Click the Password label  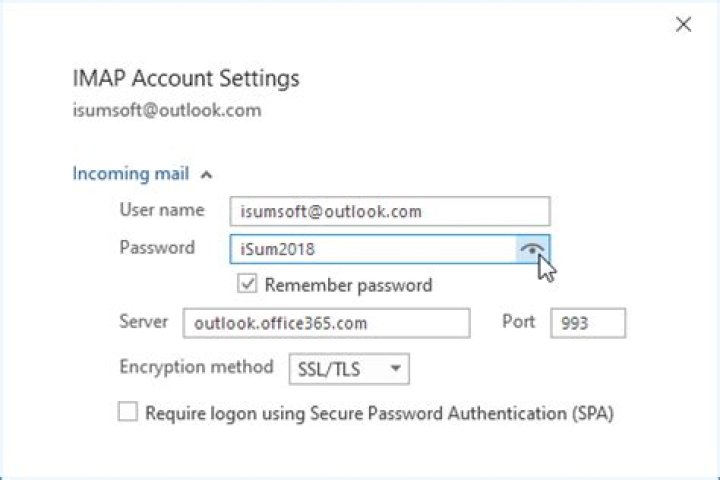point(157,247)
